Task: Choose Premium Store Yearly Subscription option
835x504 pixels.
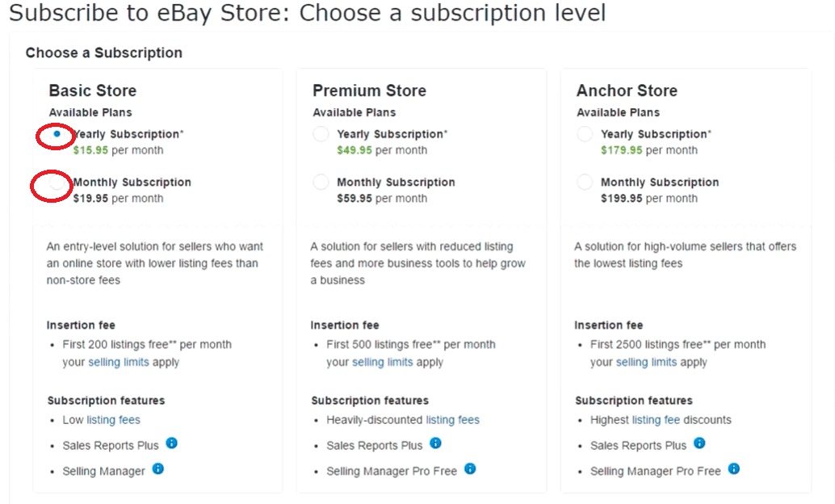Action: [x=321, y=134]
